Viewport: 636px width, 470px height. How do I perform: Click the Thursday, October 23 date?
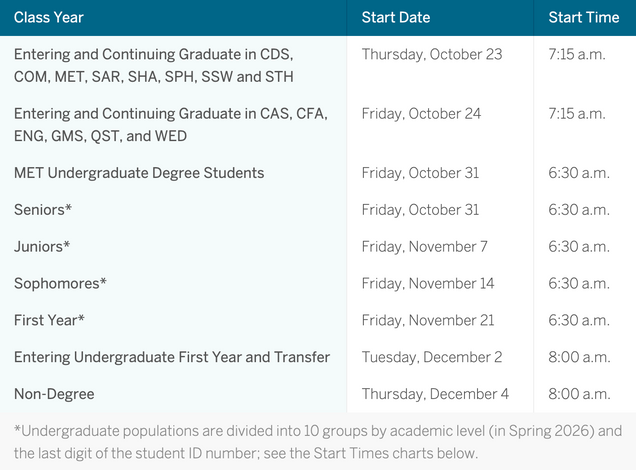tap(432, 54)
